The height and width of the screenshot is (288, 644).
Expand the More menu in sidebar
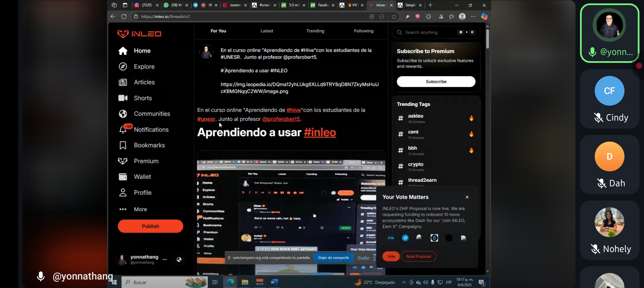point(123,209)
